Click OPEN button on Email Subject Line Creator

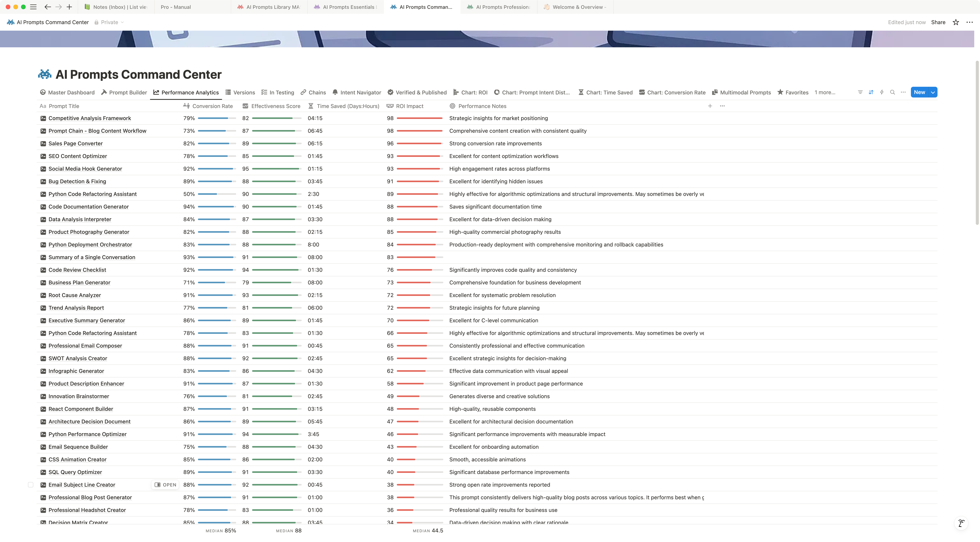coord(166,485)
